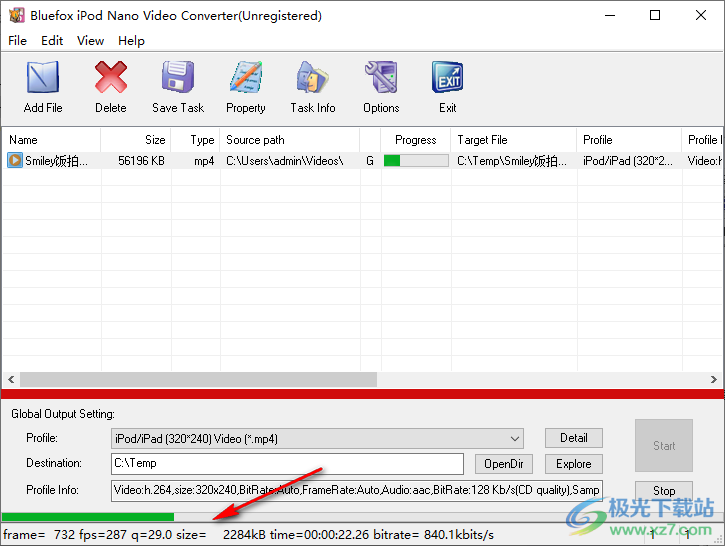Click the Detail button
This screenshot has width=725, height=546.
coord(574,438)
